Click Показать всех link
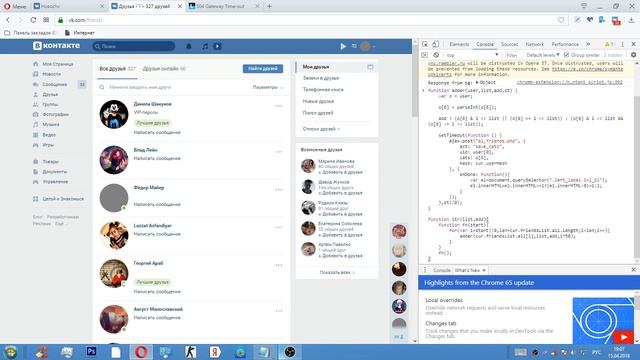The height and width of the screenshot is (360, 640). pyautogui.click(x=337, y=272)
